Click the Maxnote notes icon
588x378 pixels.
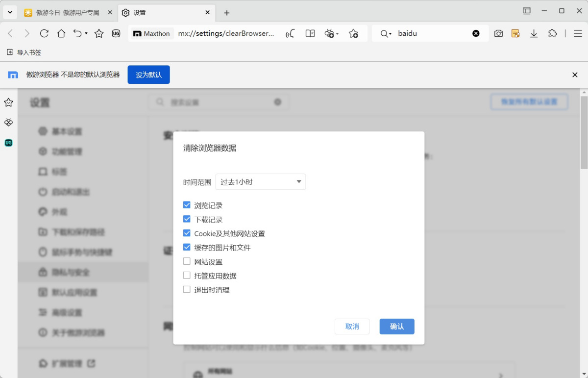click(515, 33)
